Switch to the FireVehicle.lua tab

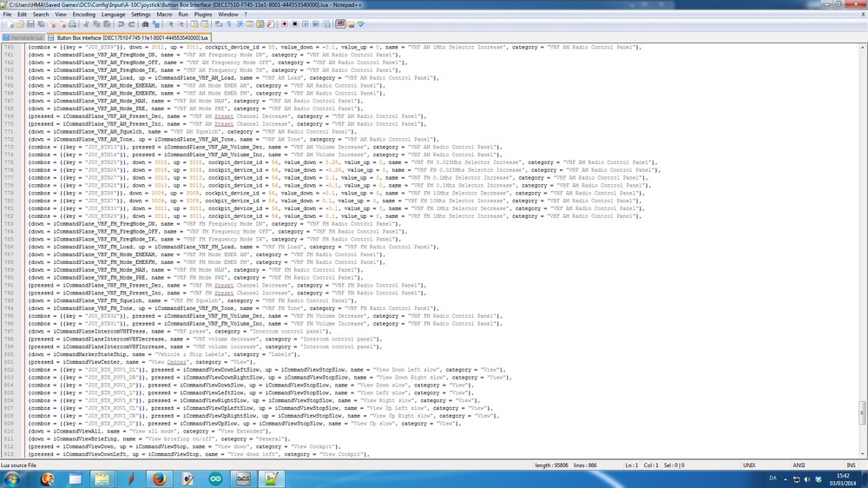pos(23,37)
